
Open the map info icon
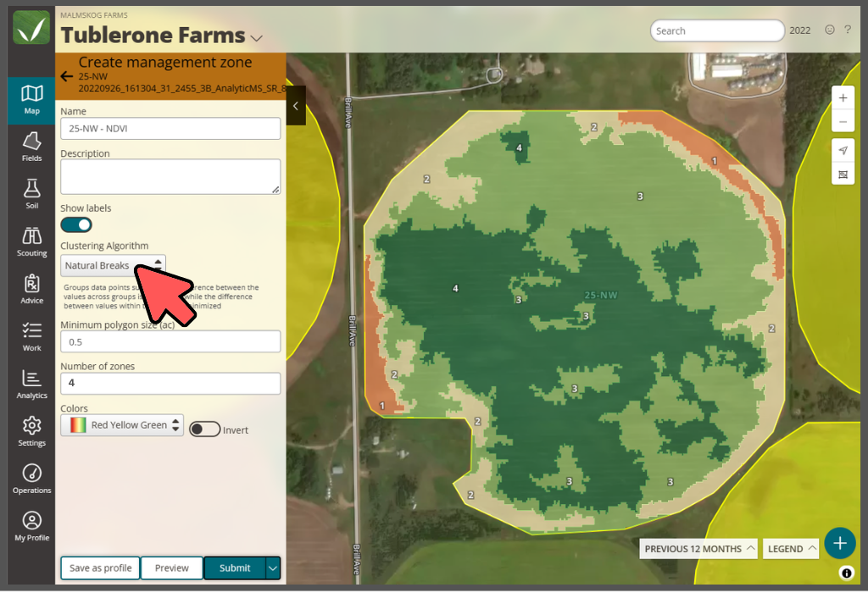pyautogui.click(x=846, y=573)
